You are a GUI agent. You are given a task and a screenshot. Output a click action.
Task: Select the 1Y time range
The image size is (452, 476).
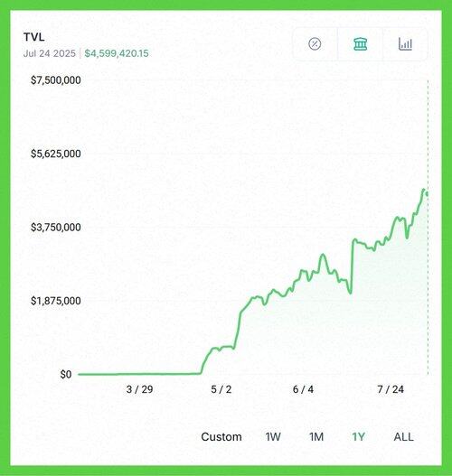tap(358, 437)
